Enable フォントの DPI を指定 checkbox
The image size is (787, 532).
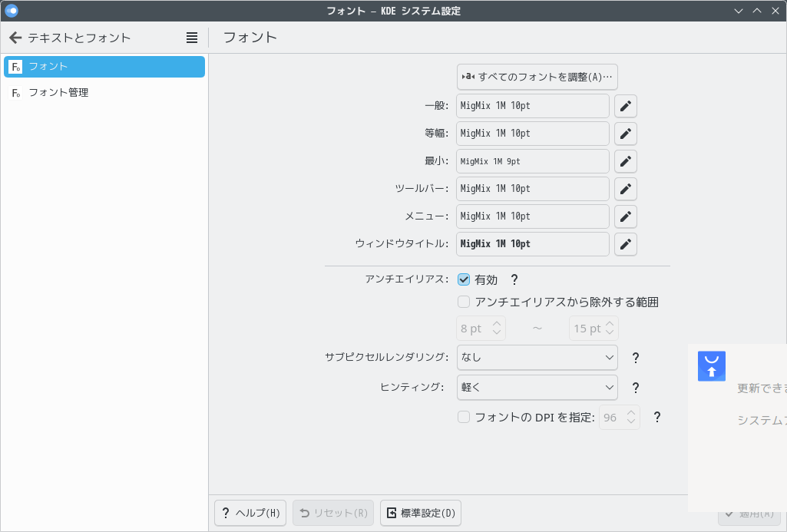464,418
